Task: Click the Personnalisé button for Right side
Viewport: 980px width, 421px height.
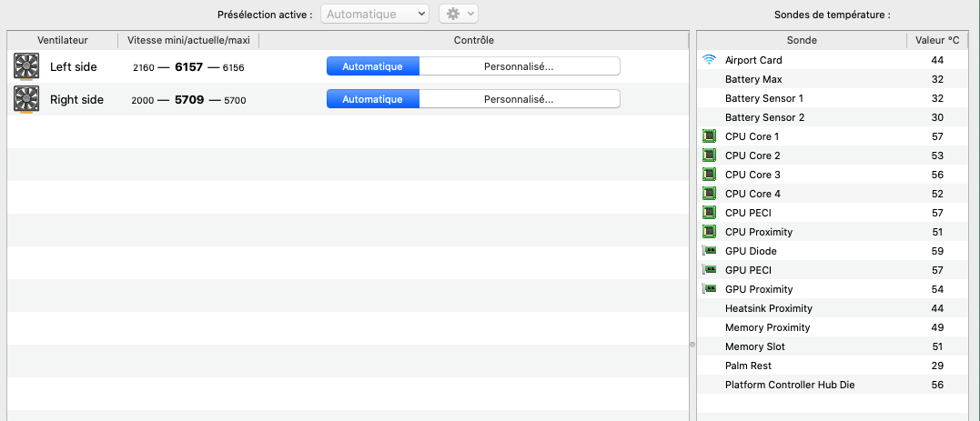Action: pos(519,99)
